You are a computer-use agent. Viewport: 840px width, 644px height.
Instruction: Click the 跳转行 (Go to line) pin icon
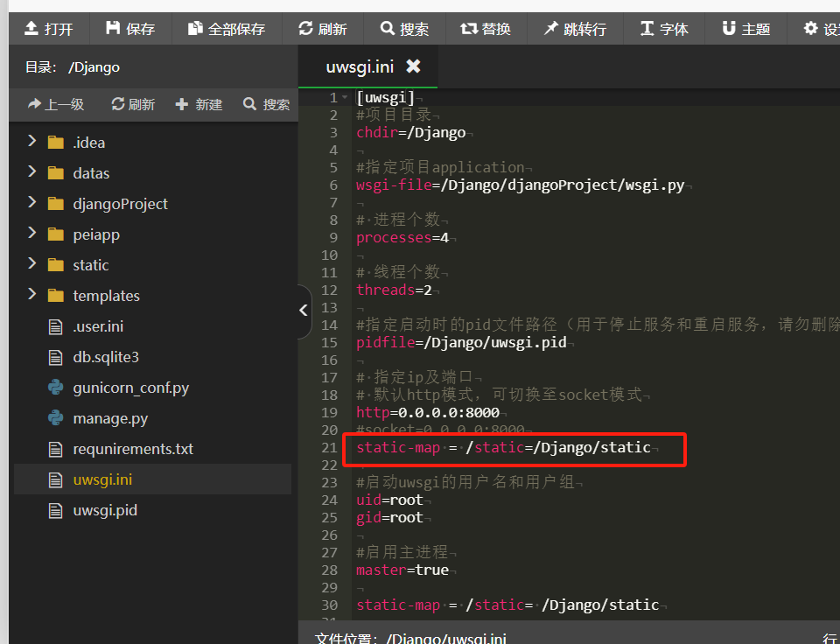550,28
